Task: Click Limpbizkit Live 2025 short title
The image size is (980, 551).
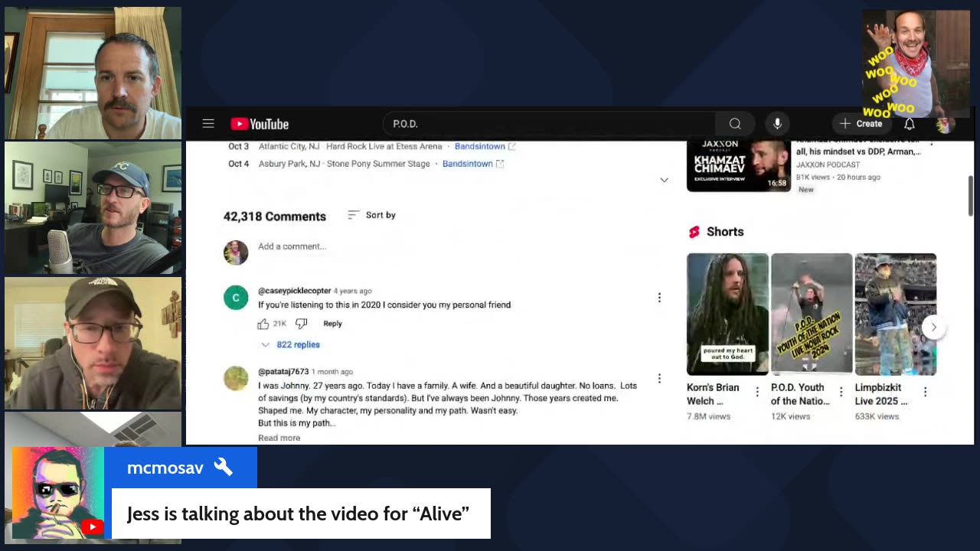Action: pyautogui.click(x=882, y=394)
